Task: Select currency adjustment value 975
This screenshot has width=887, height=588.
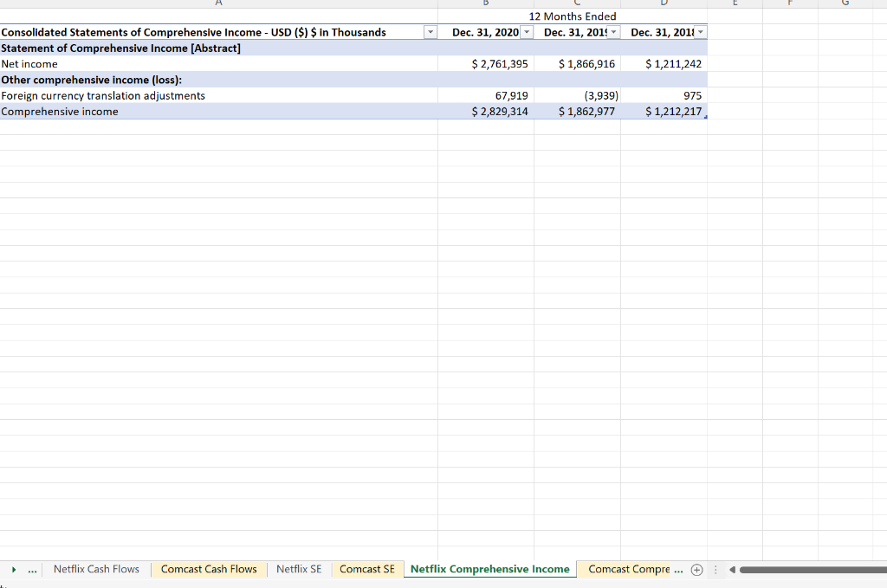Action: pyautogui.click(x=664, y=95)
